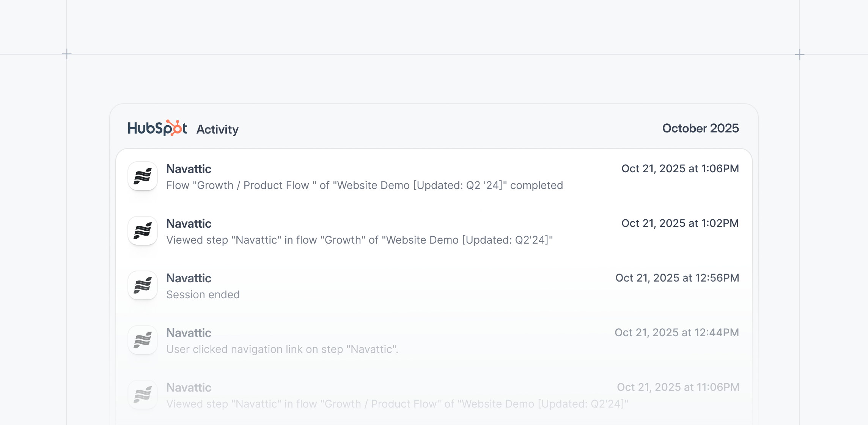
Task: Open the Viewed step Navattic activity link
Action: coord(360,239)
